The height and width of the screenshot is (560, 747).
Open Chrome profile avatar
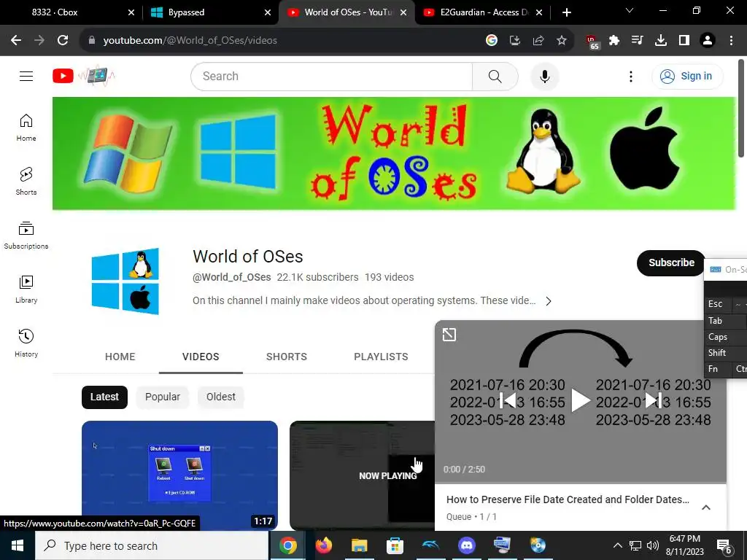708,41
